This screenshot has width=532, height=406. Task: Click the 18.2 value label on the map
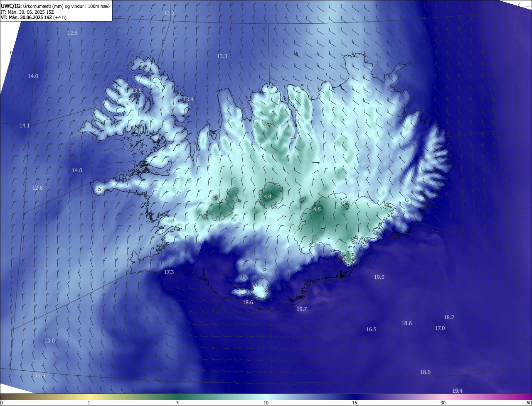click(449, 318)
